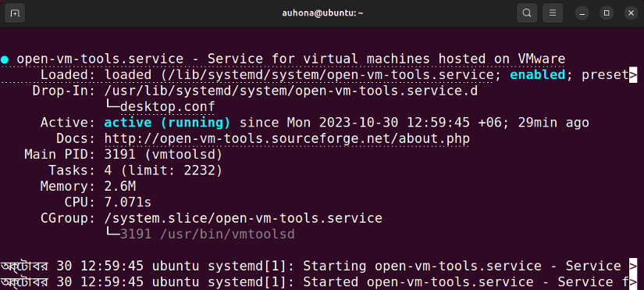The height and width of the screenshot is (290, 644).
Task: Click the search magnifier icon in header
Action: [x=527, y=13]
